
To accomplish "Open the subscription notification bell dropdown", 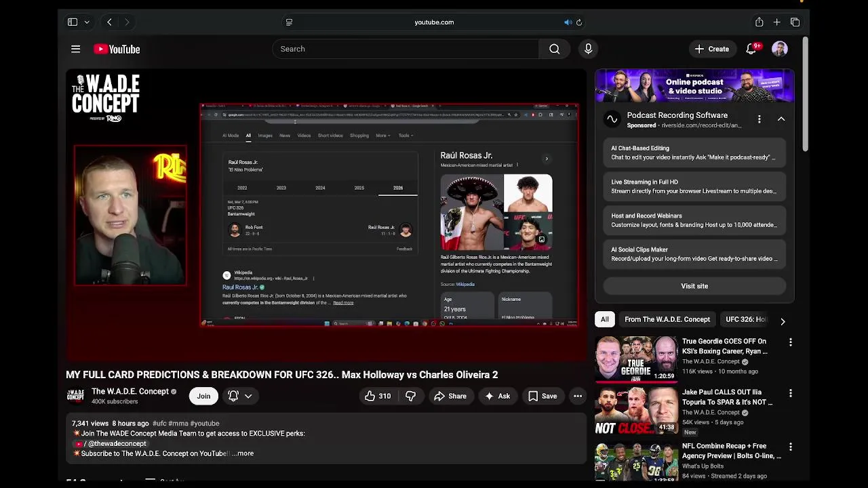I will click(240, 396).
